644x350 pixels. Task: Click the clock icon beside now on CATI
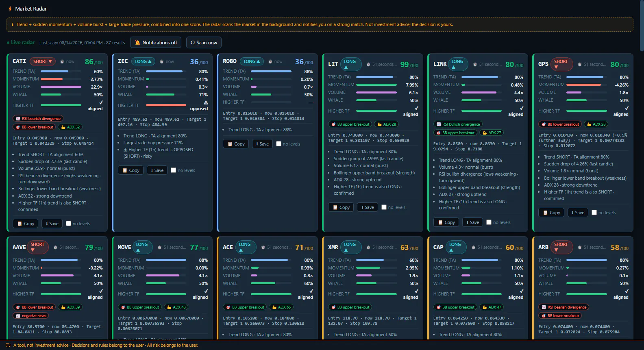coord(62,62)
